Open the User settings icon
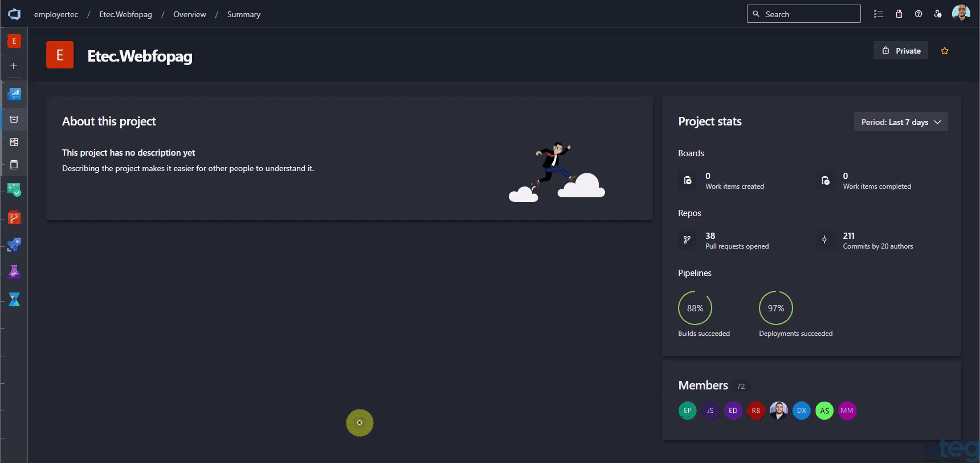980x463 pixels. click(x=938, y=14)
